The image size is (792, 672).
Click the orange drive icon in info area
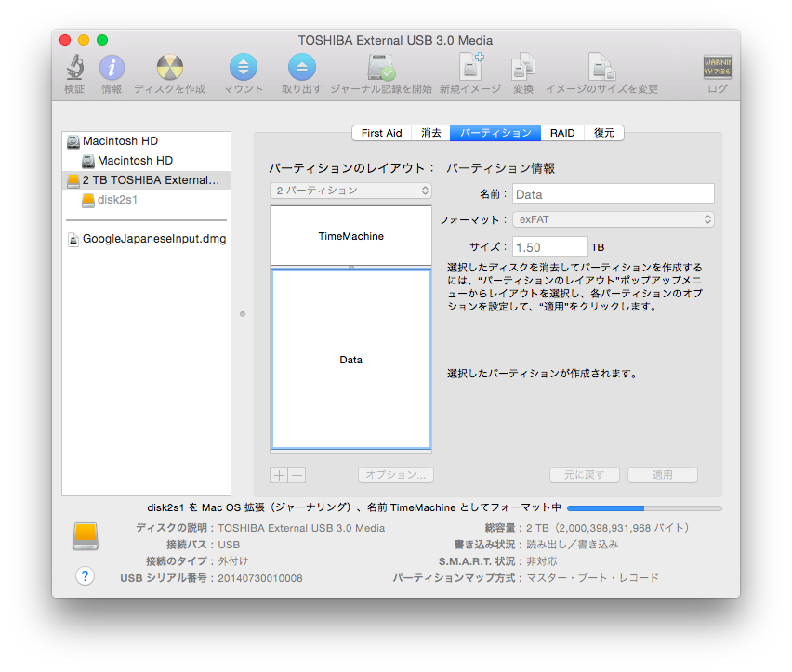[x=86, y=536]
